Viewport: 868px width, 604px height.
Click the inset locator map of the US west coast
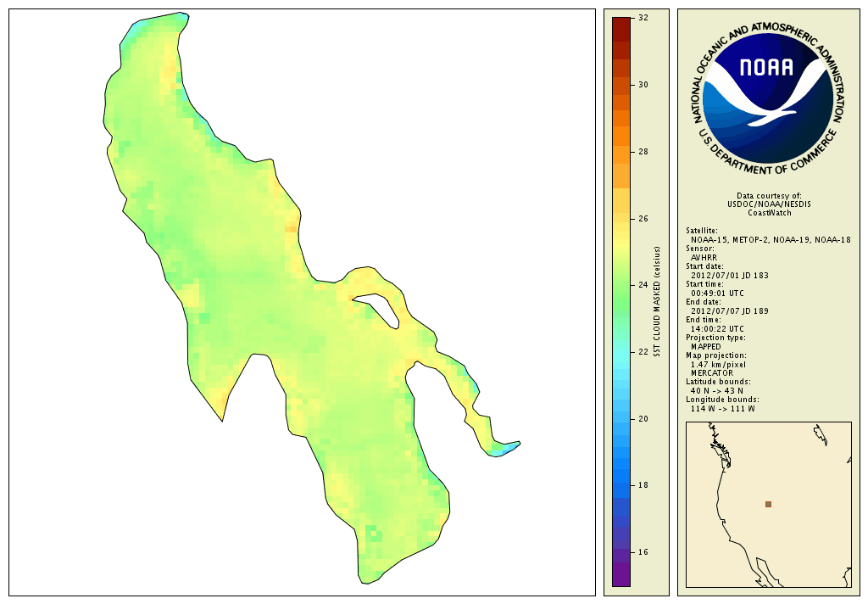pyautogui.click(x=768, y=504)
